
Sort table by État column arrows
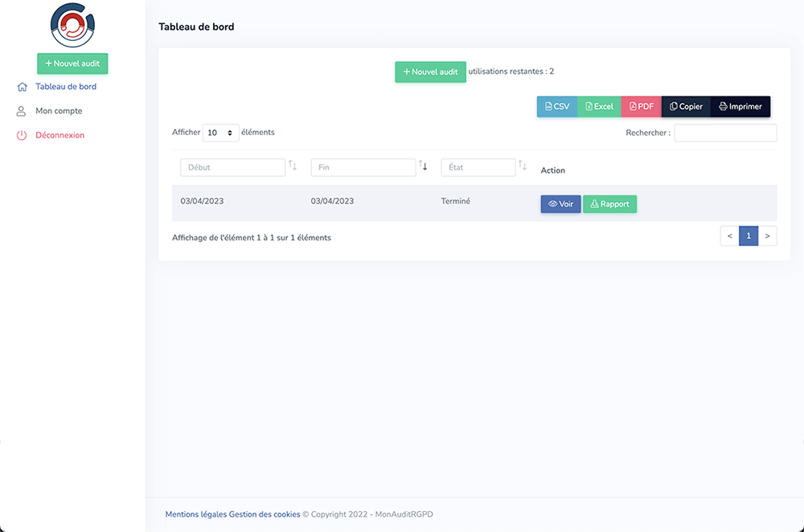(523, 166)
